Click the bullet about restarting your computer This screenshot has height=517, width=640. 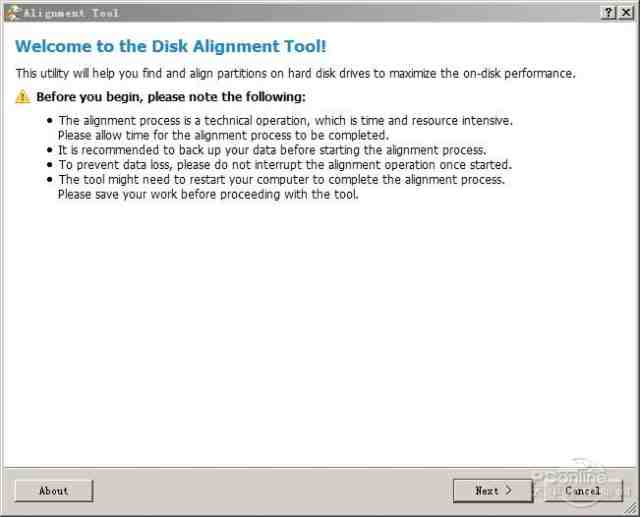[x=281, y=180]
